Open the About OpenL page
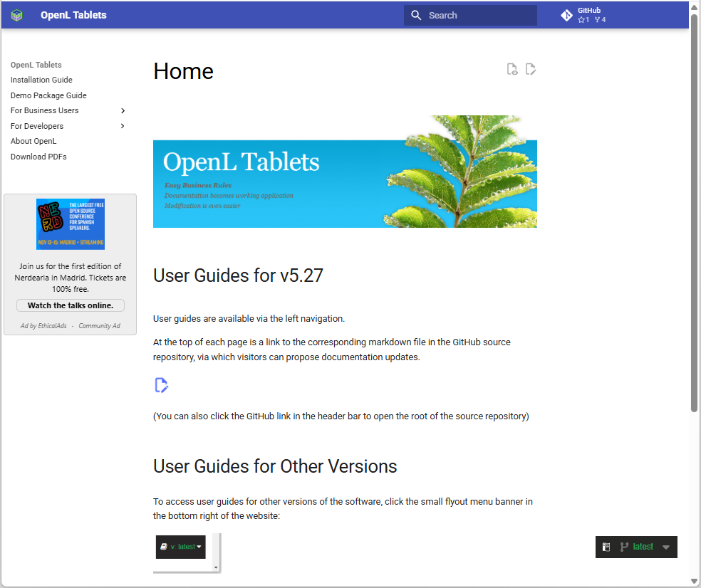The height and width of the screenshot is (588, 701). pos(33,141)
